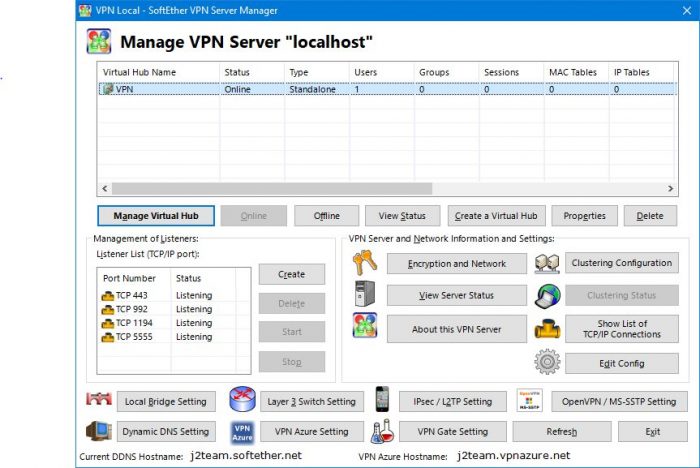Click the Sessions column header
This screenshot has width=700, height=468.
(512, 72)
